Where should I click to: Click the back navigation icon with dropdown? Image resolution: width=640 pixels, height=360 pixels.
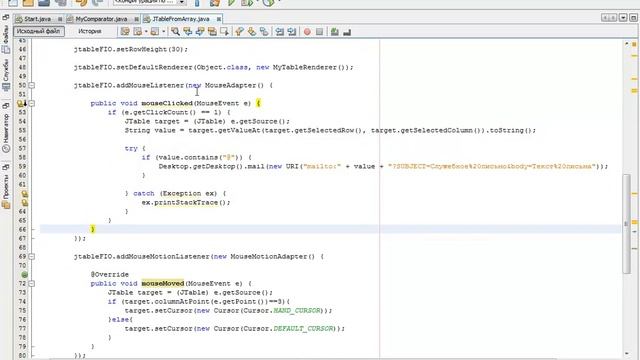click(138, 31)
